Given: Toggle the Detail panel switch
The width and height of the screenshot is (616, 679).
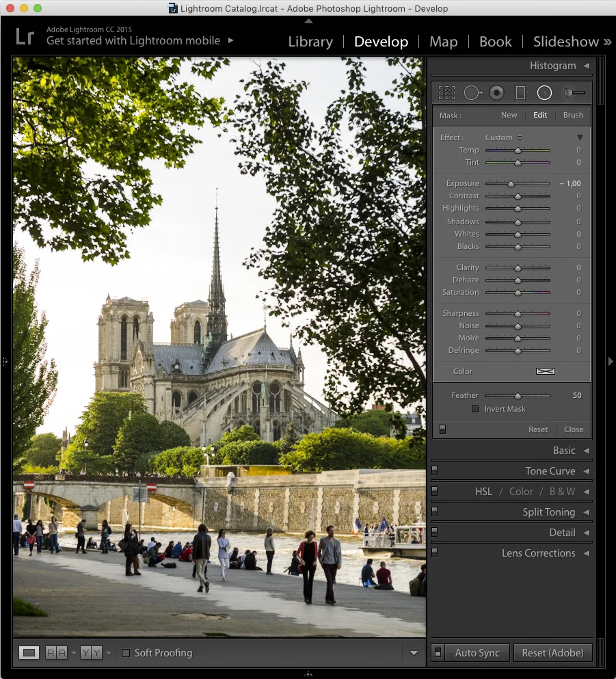Looking at the screenshot, I should coord(435,532).
